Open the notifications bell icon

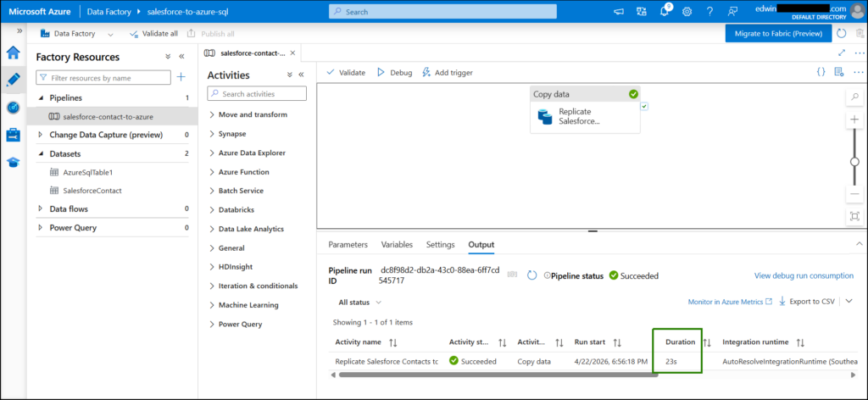click(x=665, y=12)
